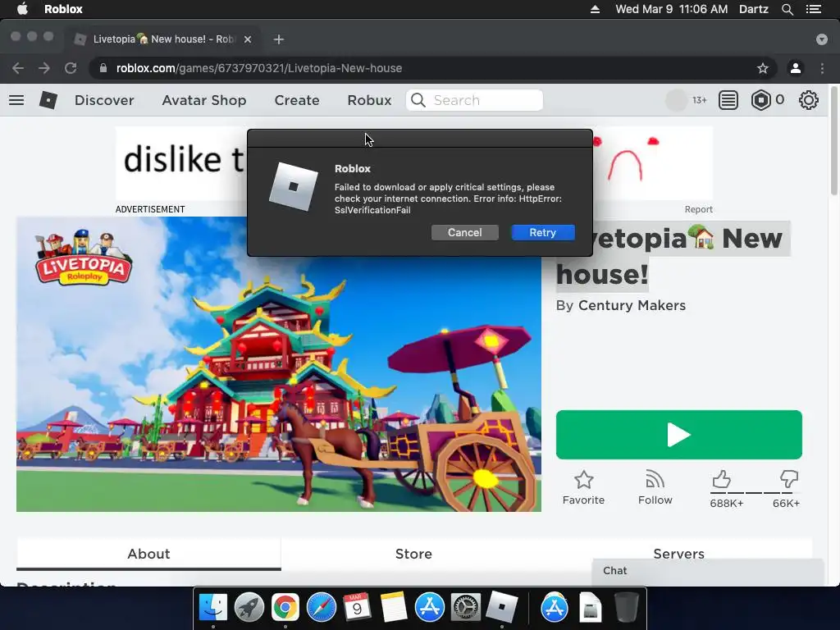Open Control Center list icon in menu bar
Viewport: 840px width, 630px height.
coord(813,9)
